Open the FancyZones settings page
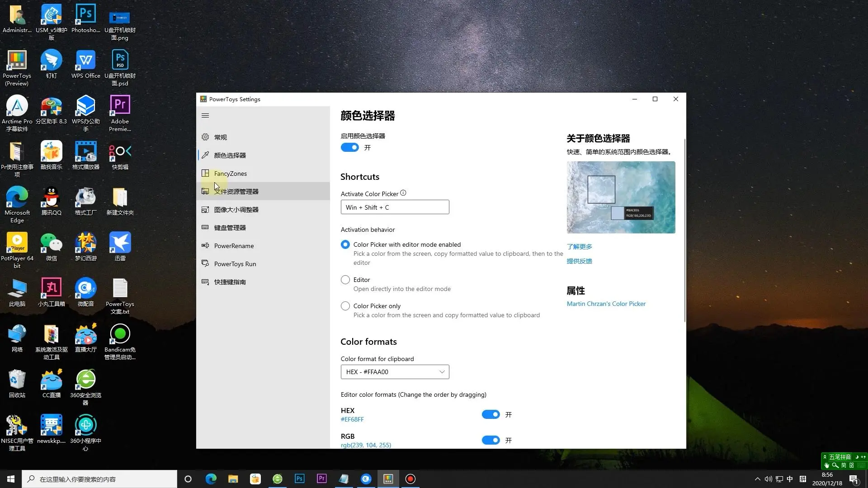Image resolution: width=868 pixels, height=488 pixels. (263, 174)
